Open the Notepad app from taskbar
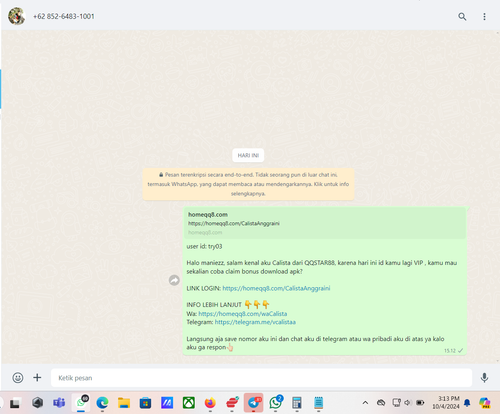The height and width of the screenshot is (414, 500). pos(318,403)
